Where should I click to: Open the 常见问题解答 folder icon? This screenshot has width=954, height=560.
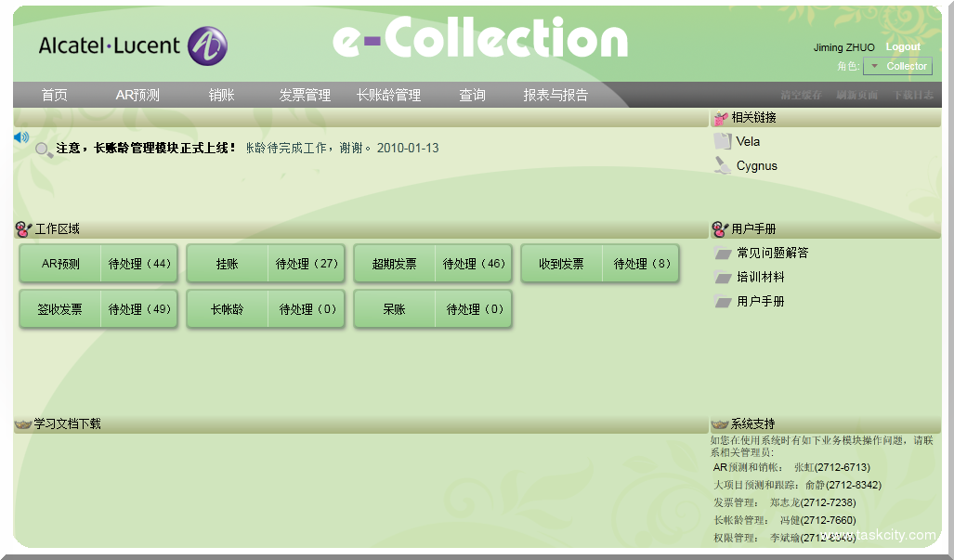pos(723,253)
